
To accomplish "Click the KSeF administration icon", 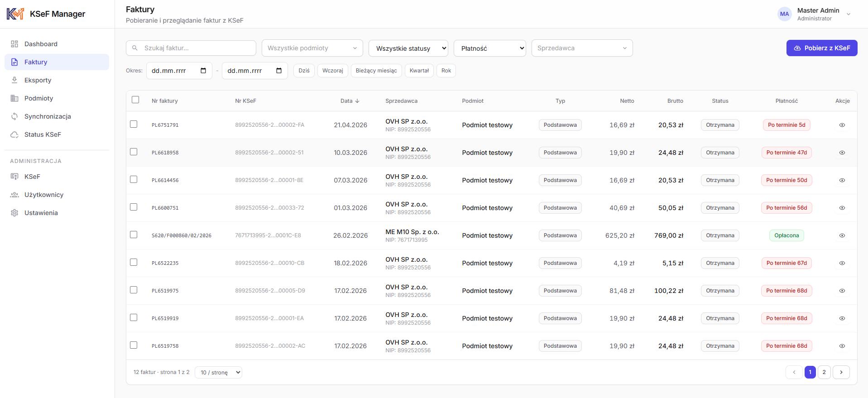I will pyautogui.click(x=14, y=177).
